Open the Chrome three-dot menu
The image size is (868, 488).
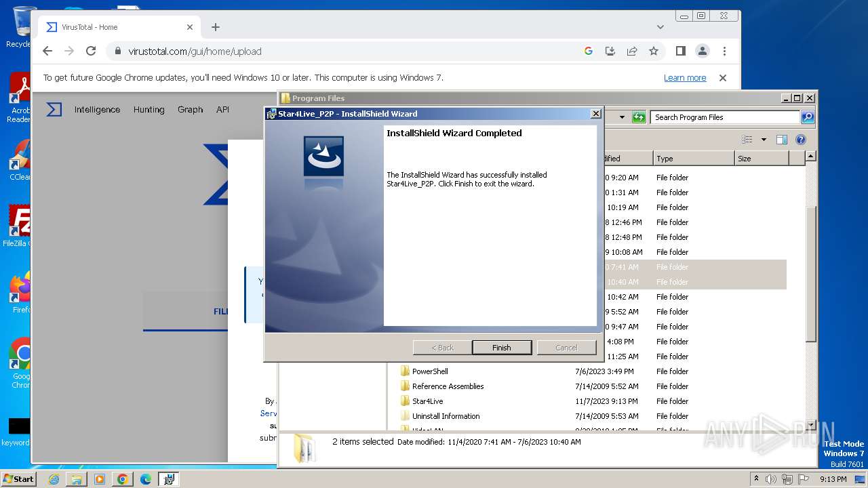coord(724,51)
